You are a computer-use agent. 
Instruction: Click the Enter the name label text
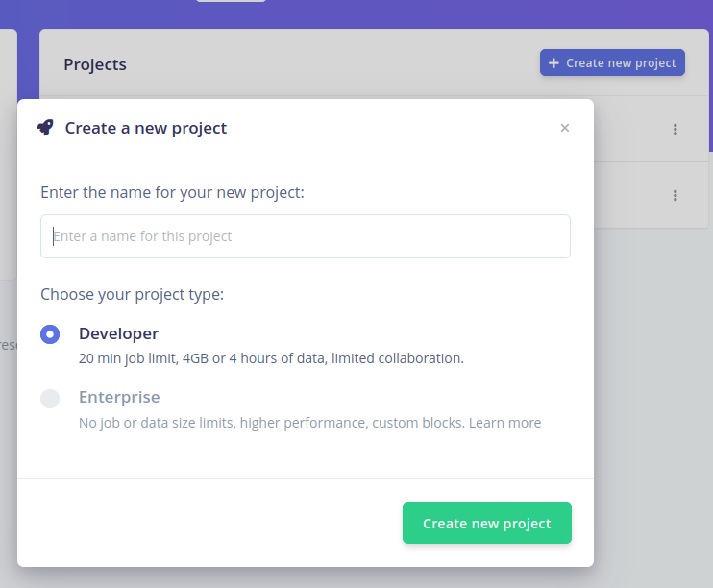[172, 192]
